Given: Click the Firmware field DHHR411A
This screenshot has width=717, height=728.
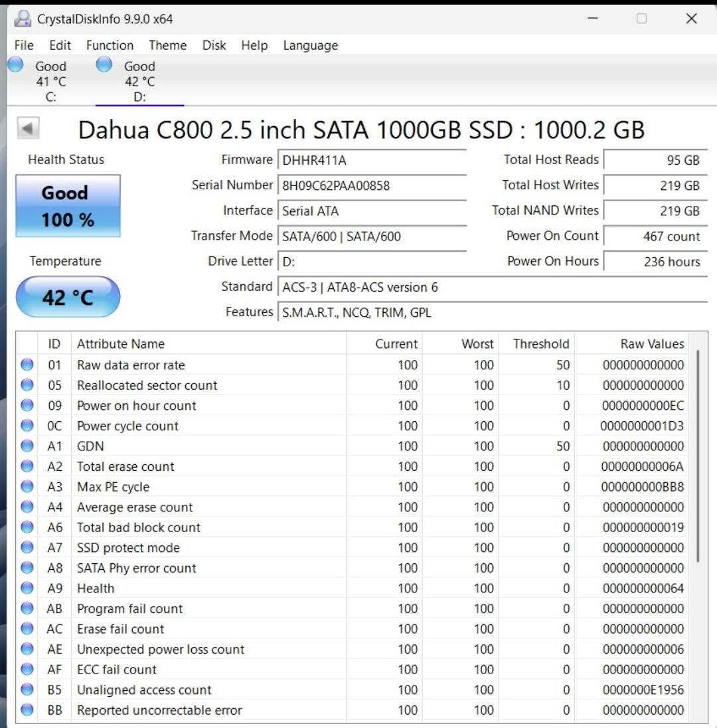Looking at the screenshot, I should point(372,160).
